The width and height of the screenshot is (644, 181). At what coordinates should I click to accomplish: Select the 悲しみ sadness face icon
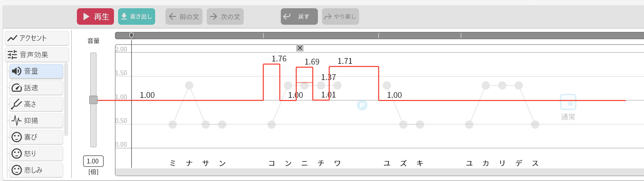[16, 170]
